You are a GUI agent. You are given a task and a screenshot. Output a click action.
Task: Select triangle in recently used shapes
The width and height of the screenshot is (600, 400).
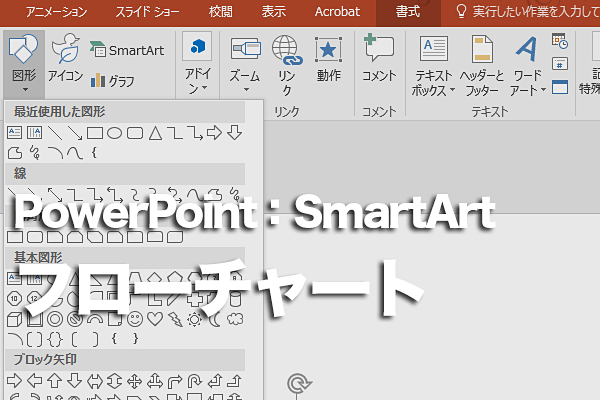(155, 133)
